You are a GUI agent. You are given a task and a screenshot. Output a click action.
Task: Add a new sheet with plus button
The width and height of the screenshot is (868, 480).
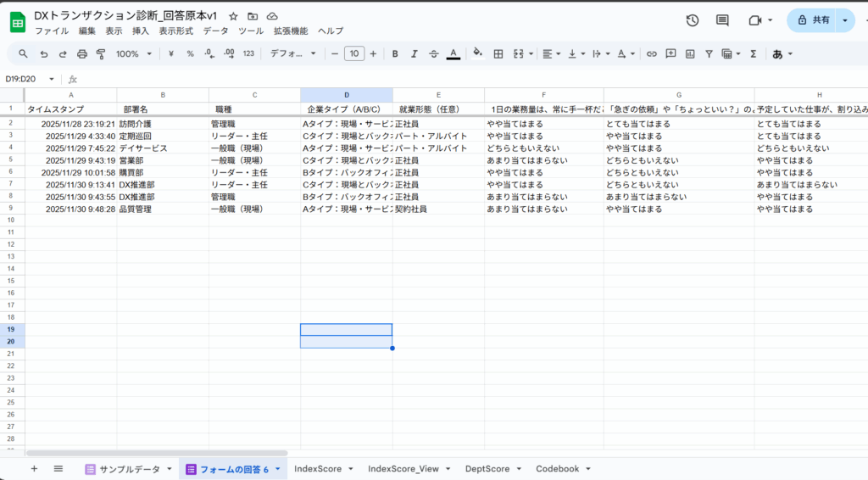pyautogui.click(x=34, y=469)
